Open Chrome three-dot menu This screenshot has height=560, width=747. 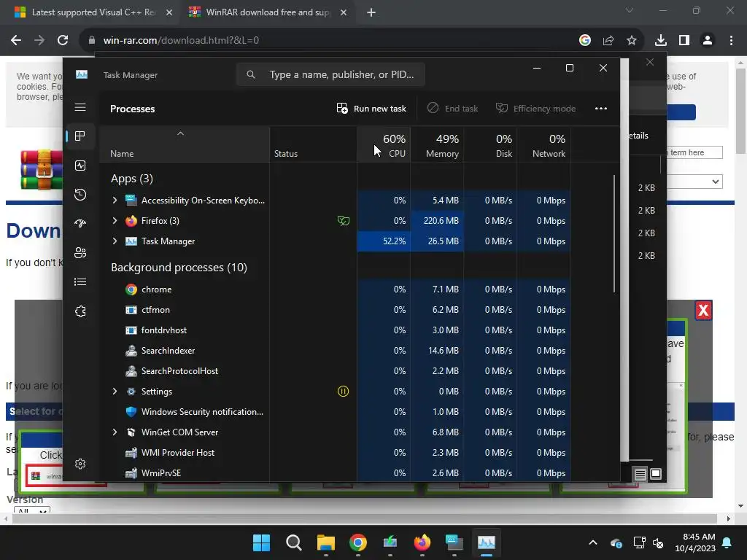[x=731, y=41]
